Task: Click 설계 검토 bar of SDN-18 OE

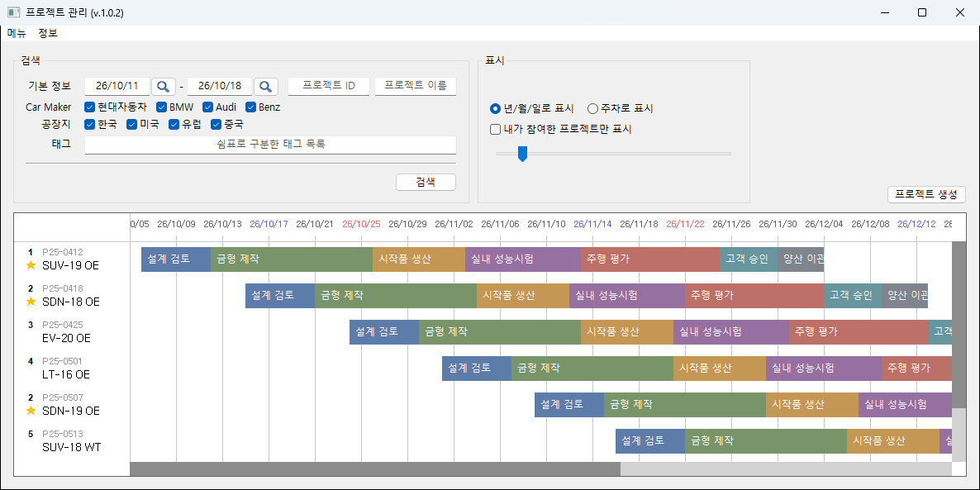Action: (280, 296)
